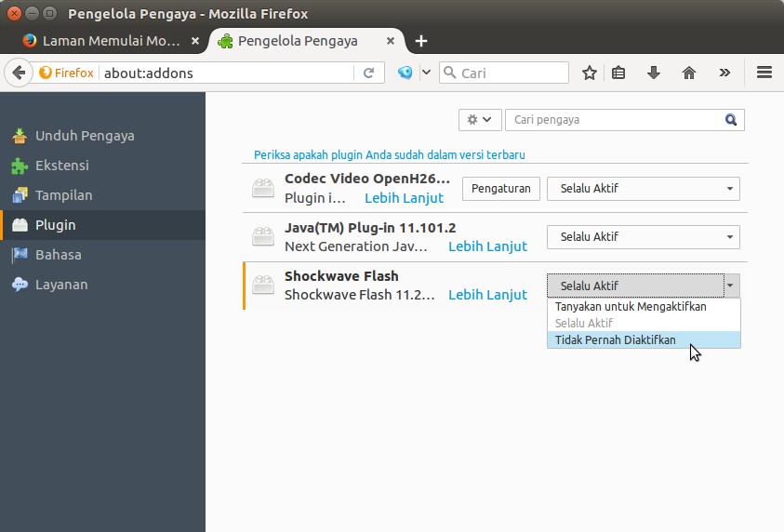Expand Java Plug-in activation dropdown
The width and height of the screenshot is (784, 532).
point(644,237)
